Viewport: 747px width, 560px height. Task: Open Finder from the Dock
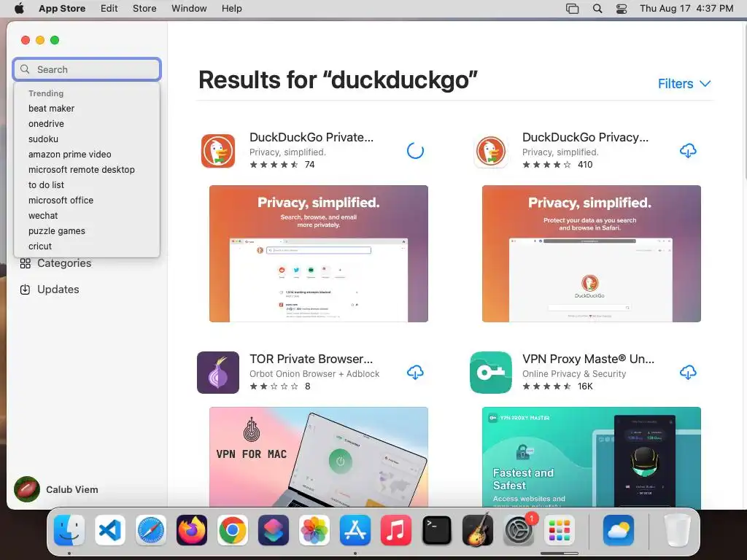[69, 530]
